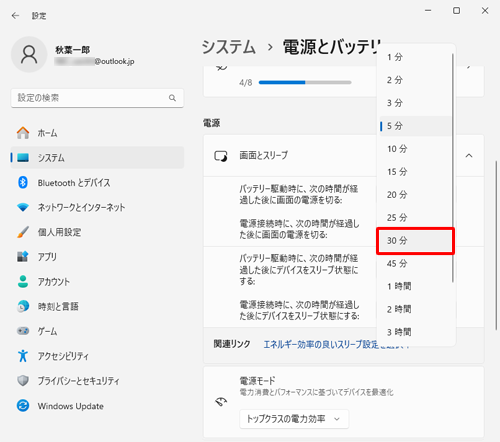Click the search magnifier icon
Screen dimensions: 500x442
pyautogui.click(x=172, y=98)
